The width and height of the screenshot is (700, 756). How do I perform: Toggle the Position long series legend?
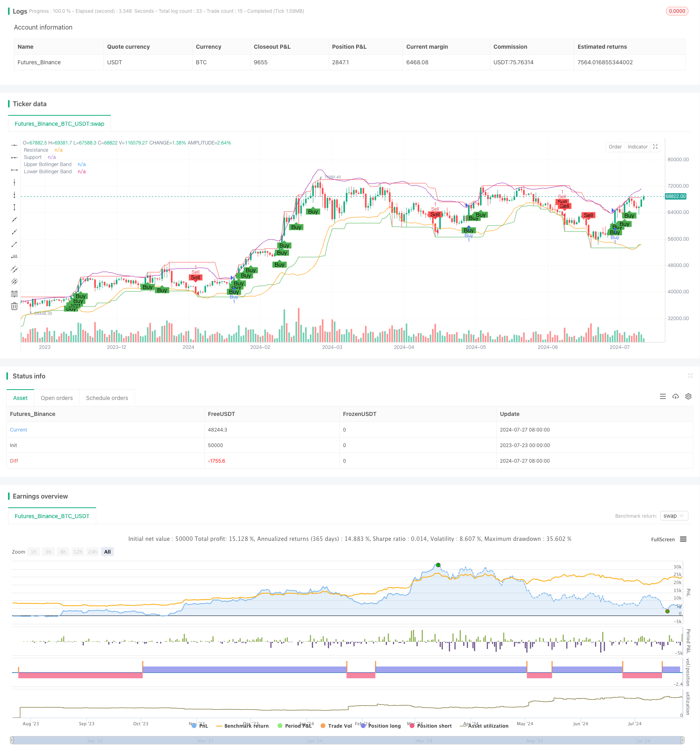click(x=381, y=726)
